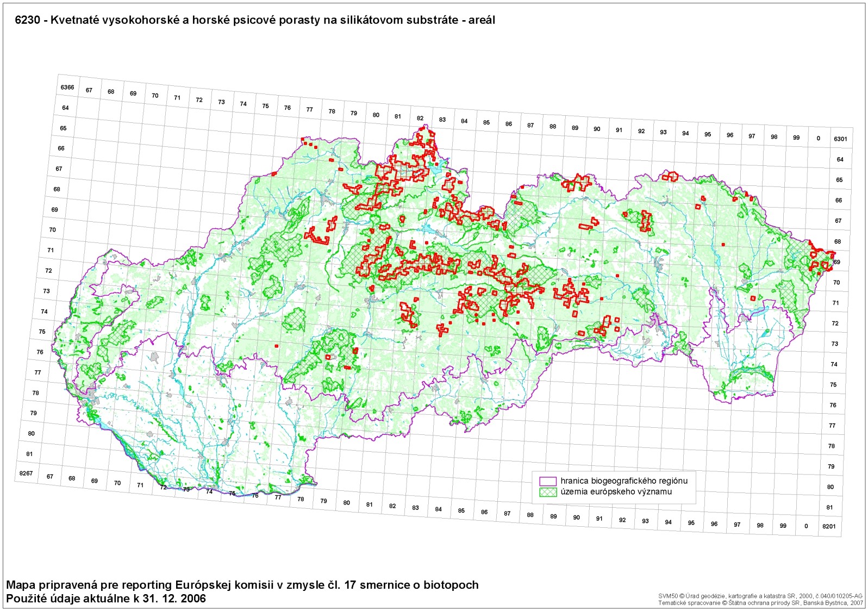The image size is (868, 611).
Task: Click column label 0 in the top grid row
Action: 818,139
